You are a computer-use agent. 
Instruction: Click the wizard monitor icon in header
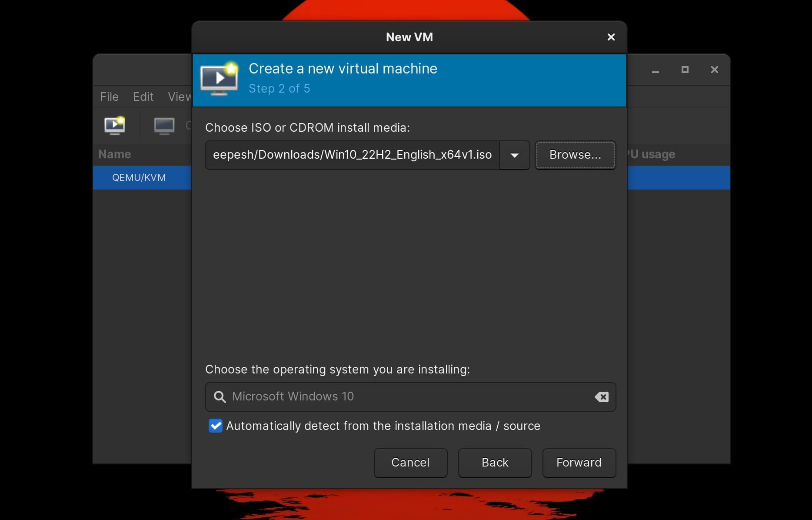tap(220, 80)
